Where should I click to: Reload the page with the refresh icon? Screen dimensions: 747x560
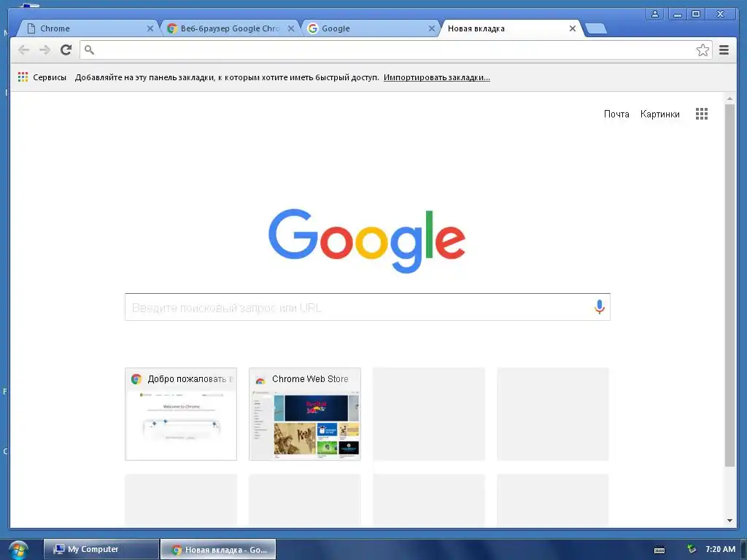click(x=66, y=50)
